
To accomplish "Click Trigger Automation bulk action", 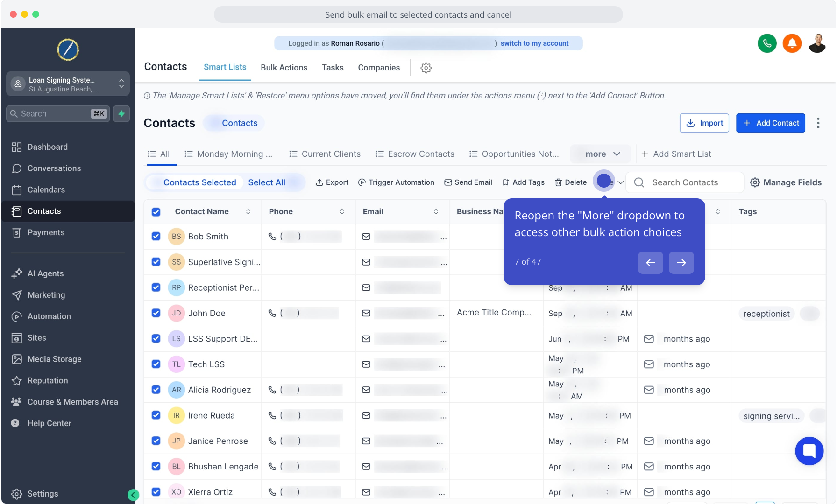I will tap(396, 182).
